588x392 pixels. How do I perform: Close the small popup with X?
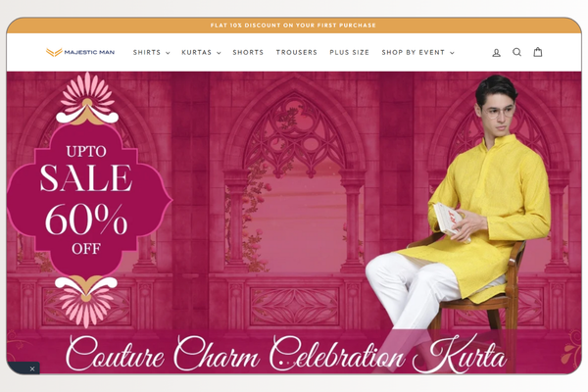[32, 368]
